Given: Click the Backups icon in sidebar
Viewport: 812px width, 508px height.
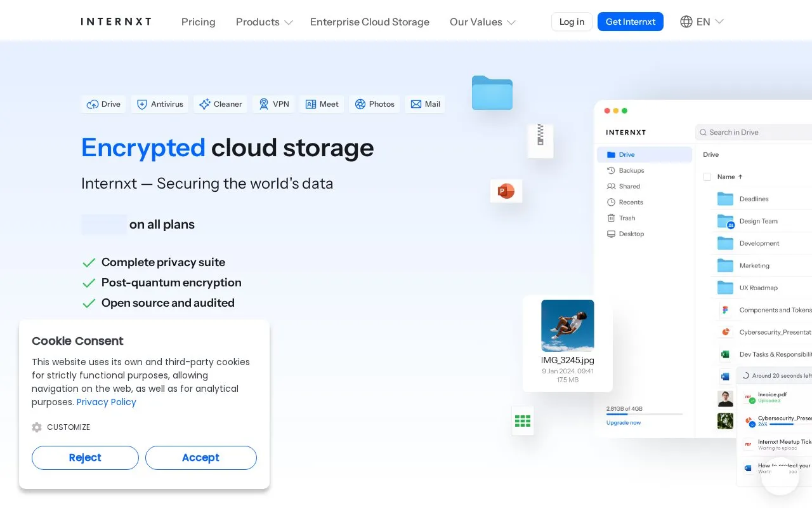Looking at the screenshot, I should tap(612, 170).
